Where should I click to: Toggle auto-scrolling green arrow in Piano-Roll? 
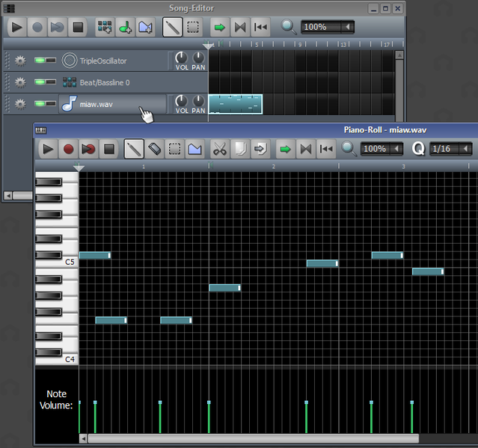coord(285,150)
